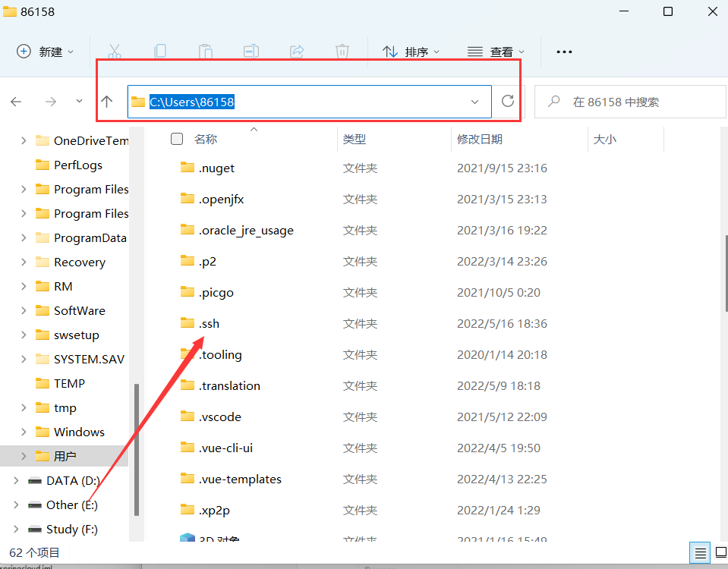Open the 排序 (Sort) dropdown
The height and width of the screenshot is (569, 728).
click(x=411, y=52)
